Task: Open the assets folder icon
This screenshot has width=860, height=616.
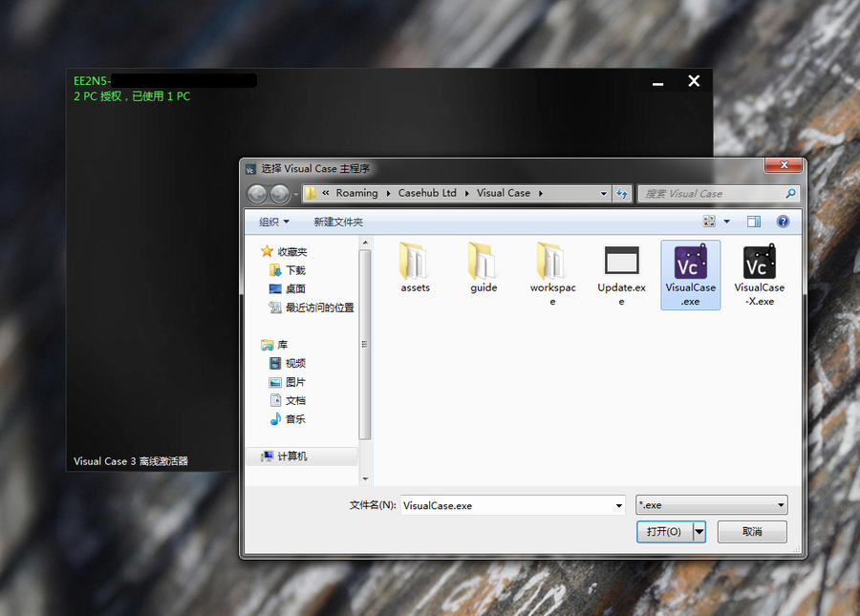Action: click(x=415, y=262)
